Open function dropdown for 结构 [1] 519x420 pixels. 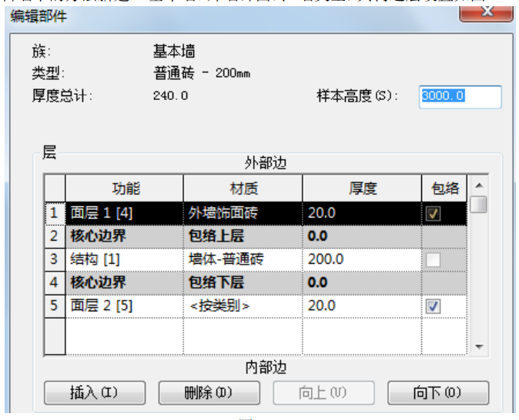click(x=123, y=259)
